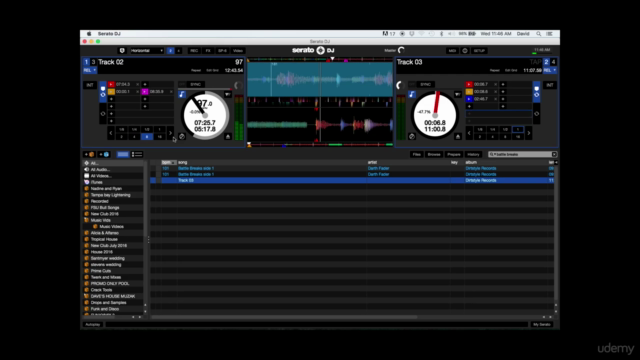Select deck 3 on the left deck
Screen dimensions: 640x360
[x=93, y=62]
